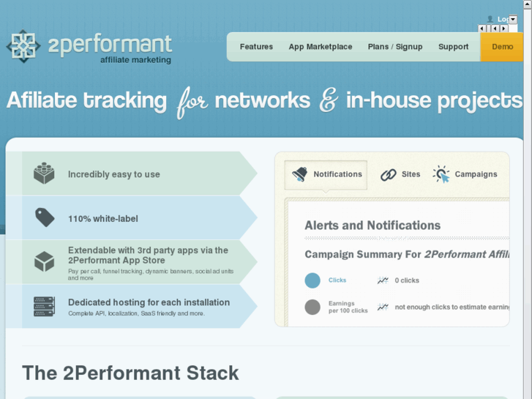532x399 pixels.
Task: Go to App Marketplace in navigation
Action: 321,47
